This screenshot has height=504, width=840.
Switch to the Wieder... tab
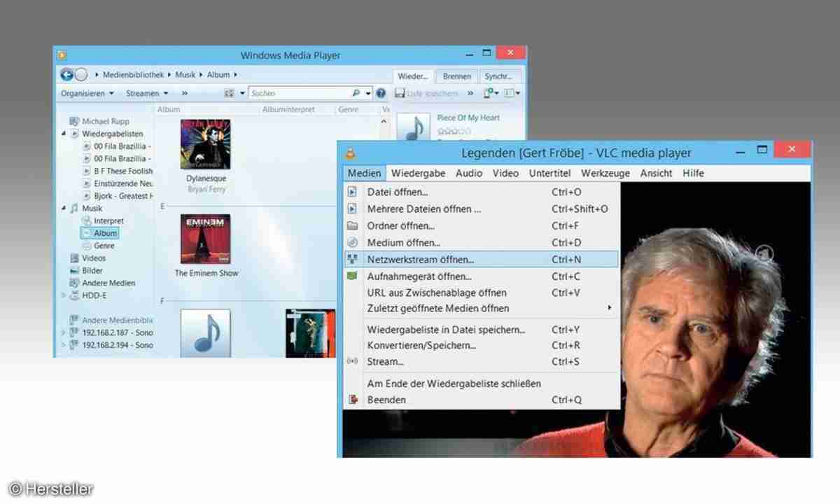[413, 76]
